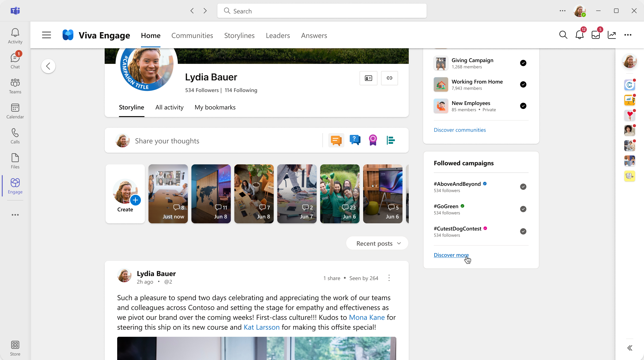Select the Jun 6 story thumbnail

[340, 193]
